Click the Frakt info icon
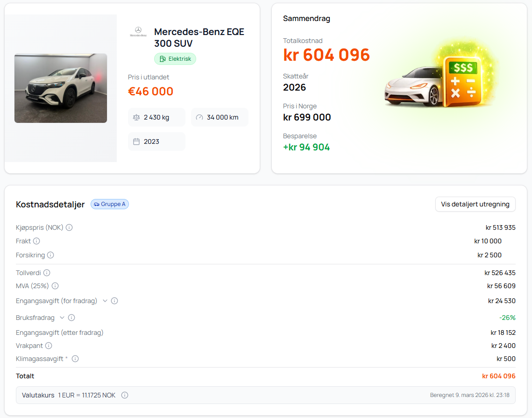The height and width of the screenshot is (418, 532). click(x=36, y=241)
